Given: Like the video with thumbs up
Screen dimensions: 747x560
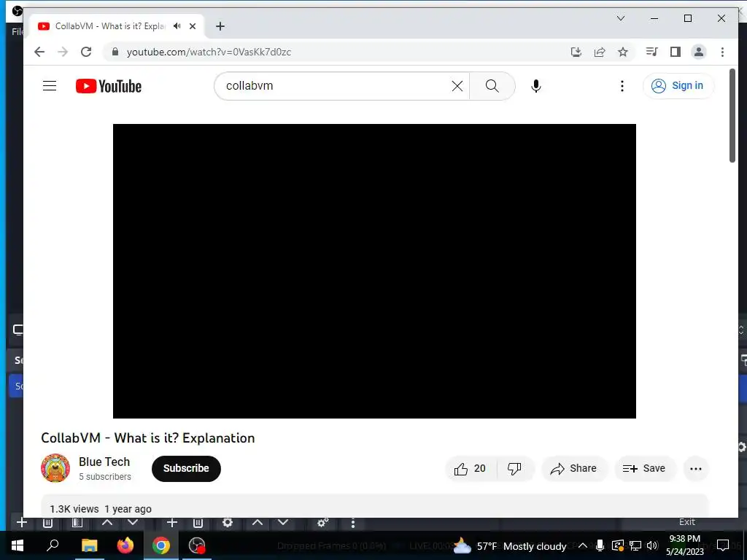Looking at the screenshot, I should coord(470,469).
